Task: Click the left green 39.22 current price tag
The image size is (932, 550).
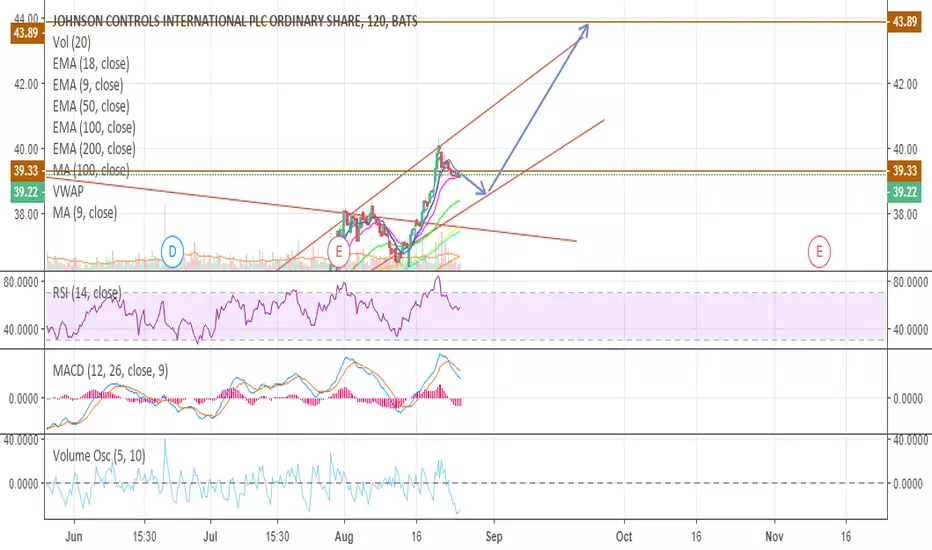Action: tap(26, 192)
